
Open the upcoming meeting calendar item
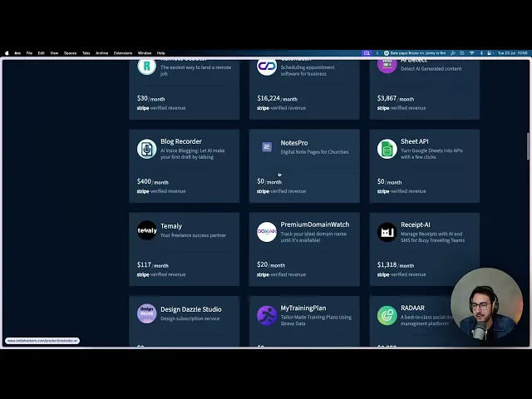point(415,53)
